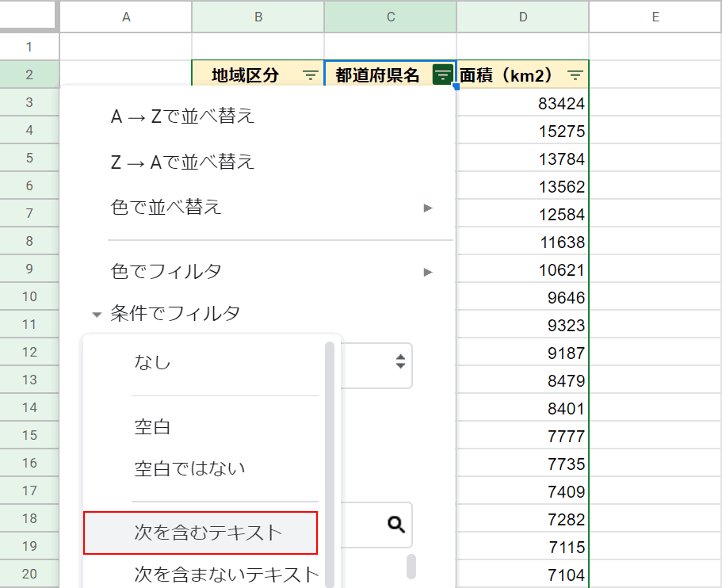Select row 10 header
The height and width of the screenshot is (588, 722).
click(x=29, y=296)
